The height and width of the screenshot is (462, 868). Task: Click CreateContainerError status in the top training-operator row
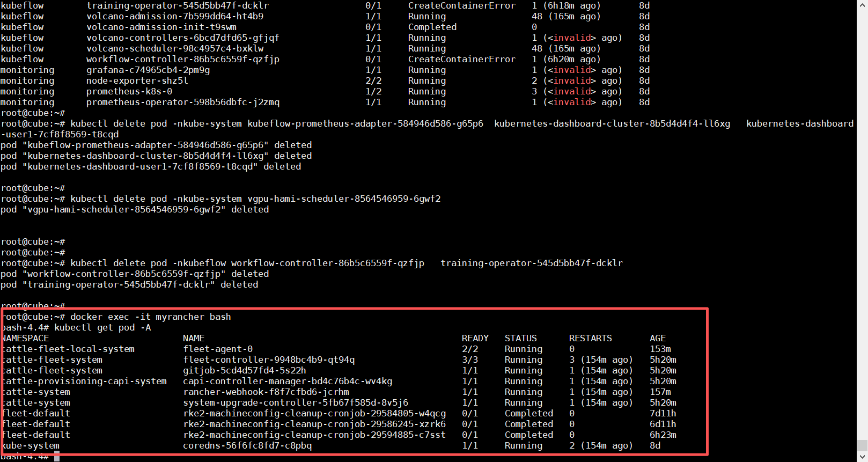point(462,5)
